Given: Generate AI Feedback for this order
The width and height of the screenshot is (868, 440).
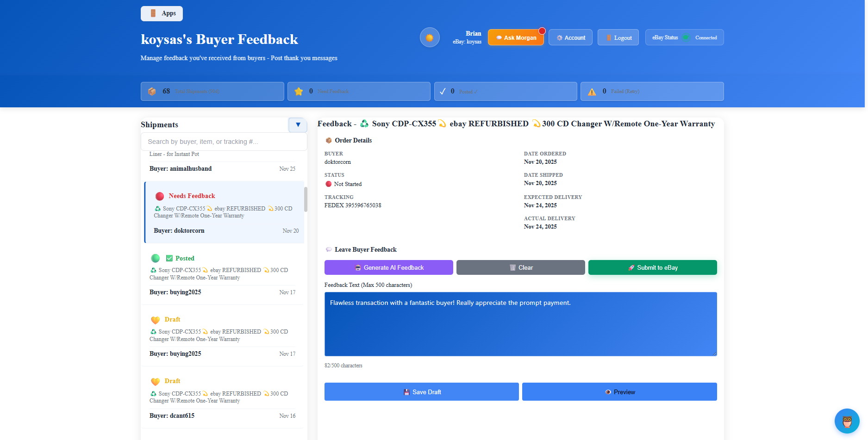Looking at the screenshot, I should [x=388, y=267].
